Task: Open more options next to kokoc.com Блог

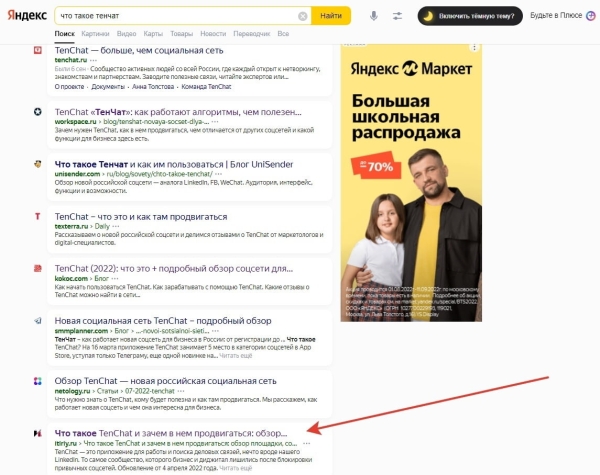Action: click(115, 279)
